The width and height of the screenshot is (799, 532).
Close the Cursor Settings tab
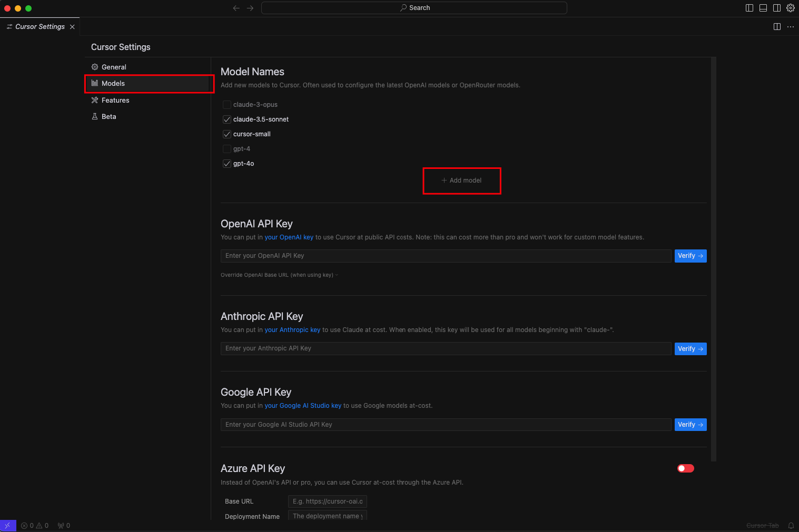click(x=72, y=27)
